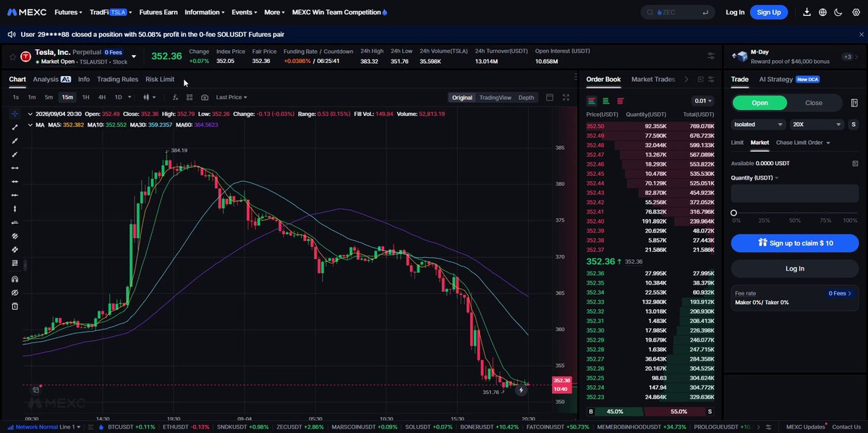The width and height of the screenshot is (868, 433).
Task: Click the ZEC search box in header
Action: click(x=678, y=12)
